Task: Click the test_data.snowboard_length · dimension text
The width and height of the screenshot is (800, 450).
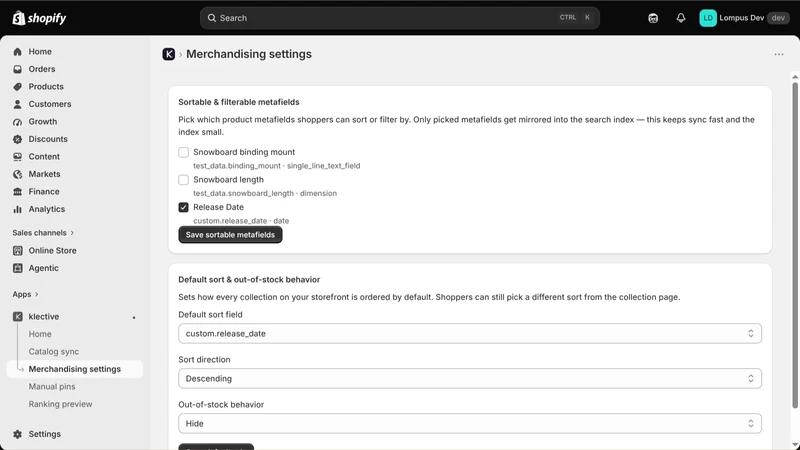Action: (x=265, y=193)
